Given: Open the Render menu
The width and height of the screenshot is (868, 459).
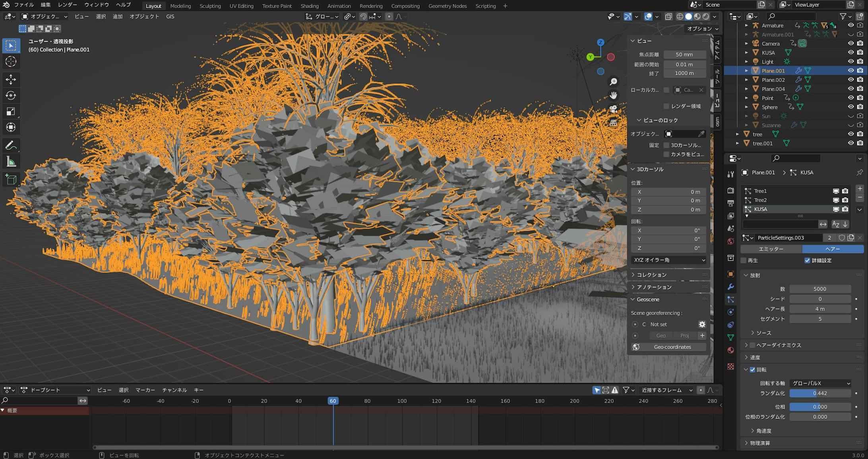Looking at the screenshot, I should tap(67, 5).
